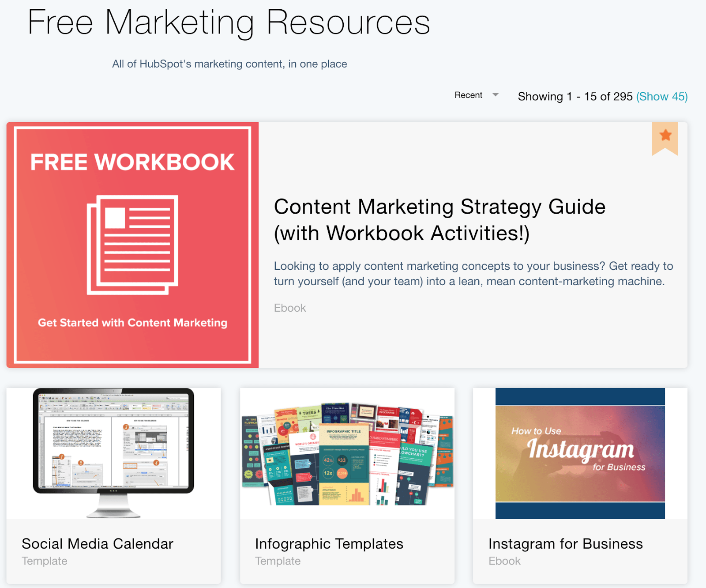Click Template label under Infographic Templates
Viewport: 706px width, 588px height.
[278, 561]
